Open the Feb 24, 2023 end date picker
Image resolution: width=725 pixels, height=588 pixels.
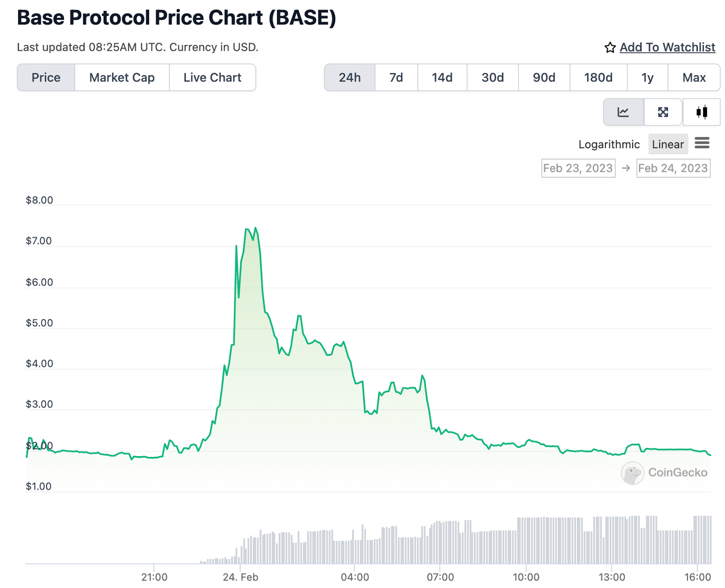pos(673,168)
